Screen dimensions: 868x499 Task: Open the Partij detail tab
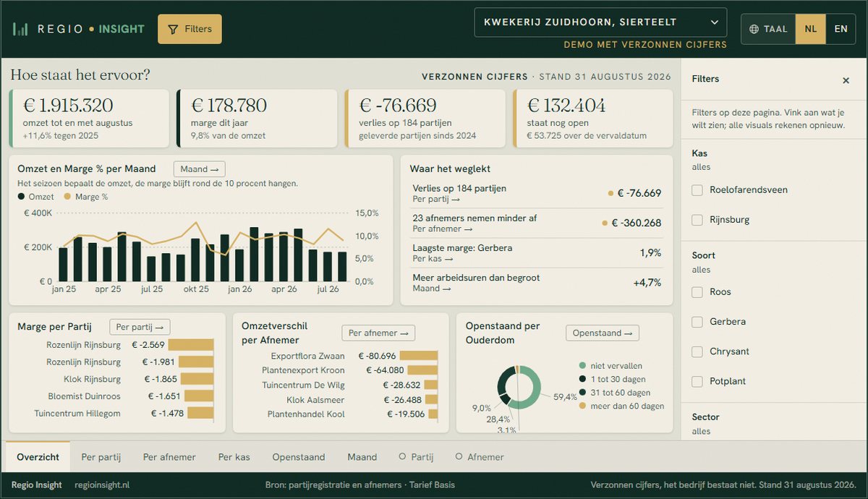click(417, 457)
